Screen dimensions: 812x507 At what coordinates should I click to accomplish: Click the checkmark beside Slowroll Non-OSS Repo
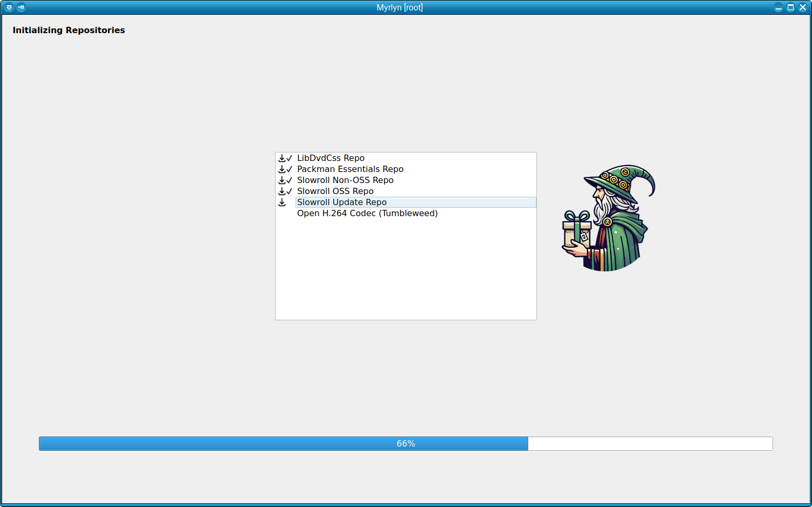289,180
